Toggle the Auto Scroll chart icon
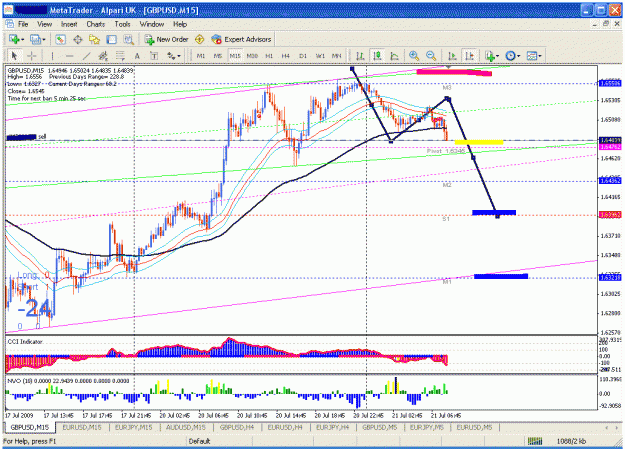The width and height of the screenshot is (625, 449). click(x=452, y=56)
